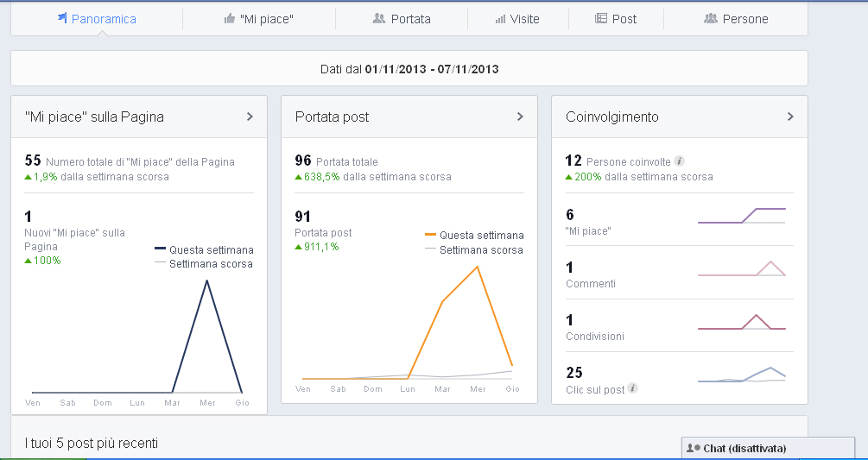The width and height of the screenshot is (868, 460).
Task: Click the Commenti sparkline chart
Action: pyautogui.click(x=741, y=268)
